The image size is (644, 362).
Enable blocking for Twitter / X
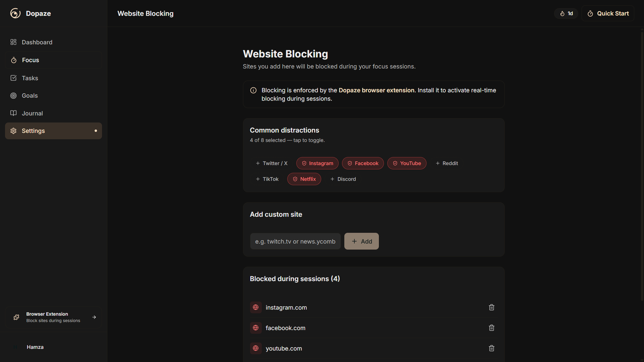click(272, 163)
